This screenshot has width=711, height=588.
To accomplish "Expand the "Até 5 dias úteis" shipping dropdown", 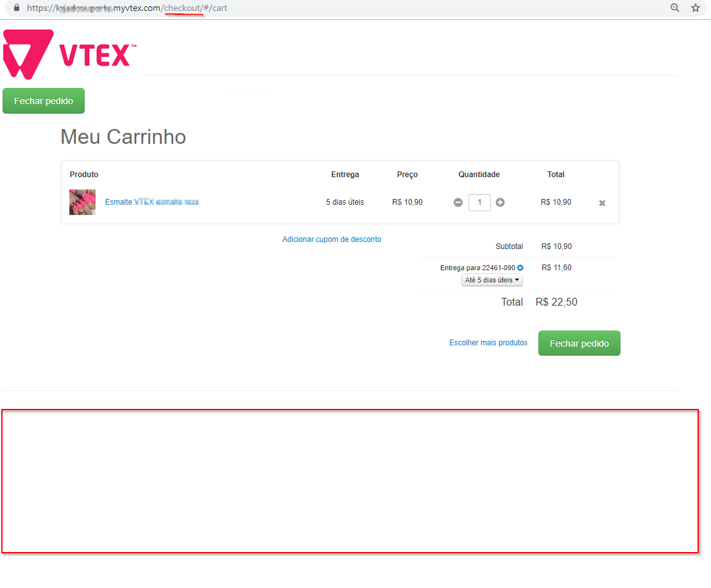I will coord(492,280).
